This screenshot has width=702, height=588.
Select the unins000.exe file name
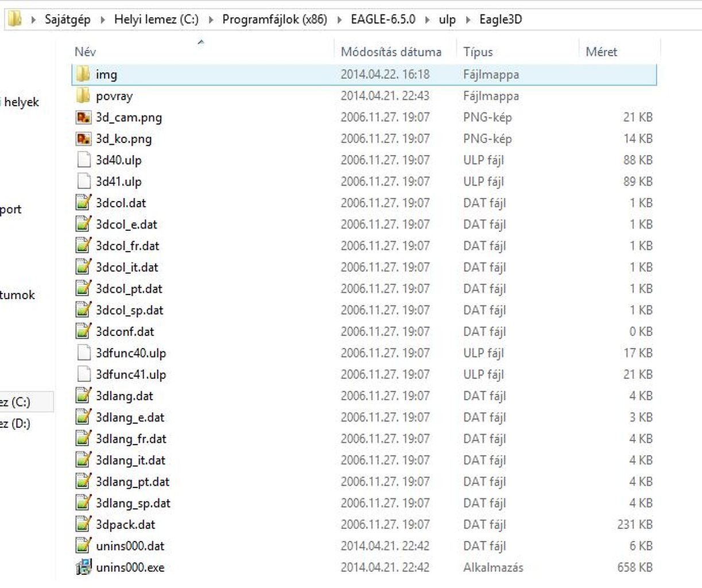[x=130, y=567]
